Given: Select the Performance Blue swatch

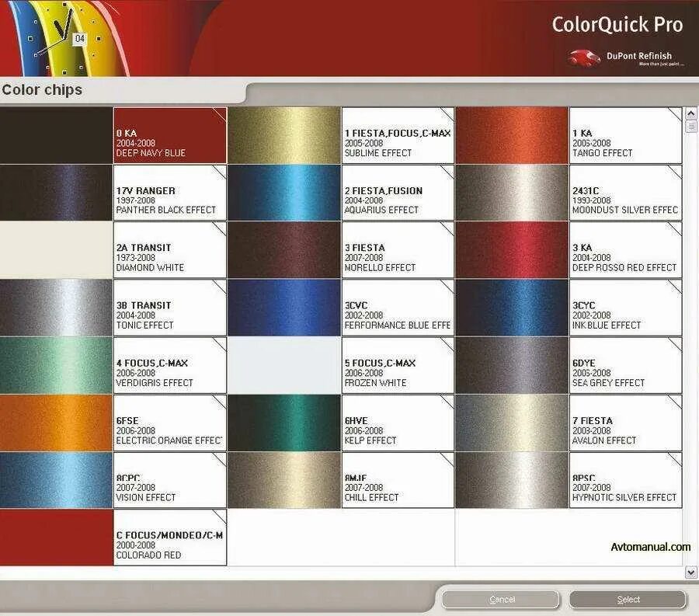Looking at the screenshot, I should 284,308.
